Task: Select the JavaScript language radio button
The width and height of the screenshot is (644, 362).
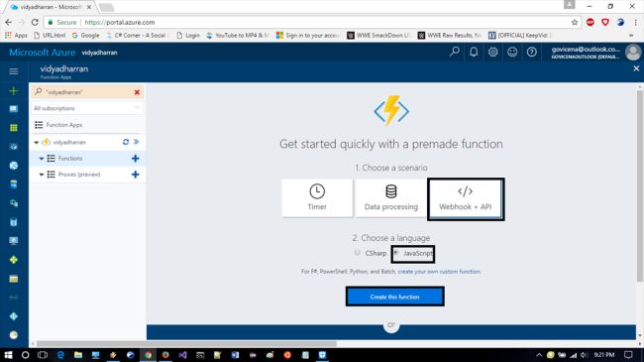Action: [x=396, y=253]
